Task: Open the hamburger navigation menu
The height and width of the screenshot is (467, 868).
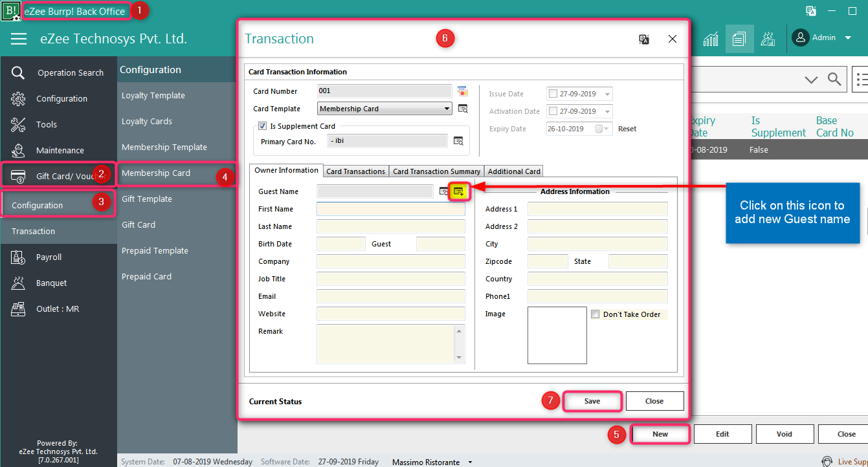Action: [x=19, y=39]
